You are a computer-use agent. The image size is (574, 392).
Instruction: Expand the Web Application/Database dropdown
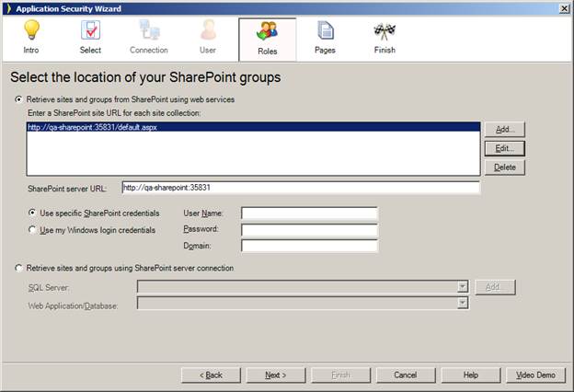(463, 303)
